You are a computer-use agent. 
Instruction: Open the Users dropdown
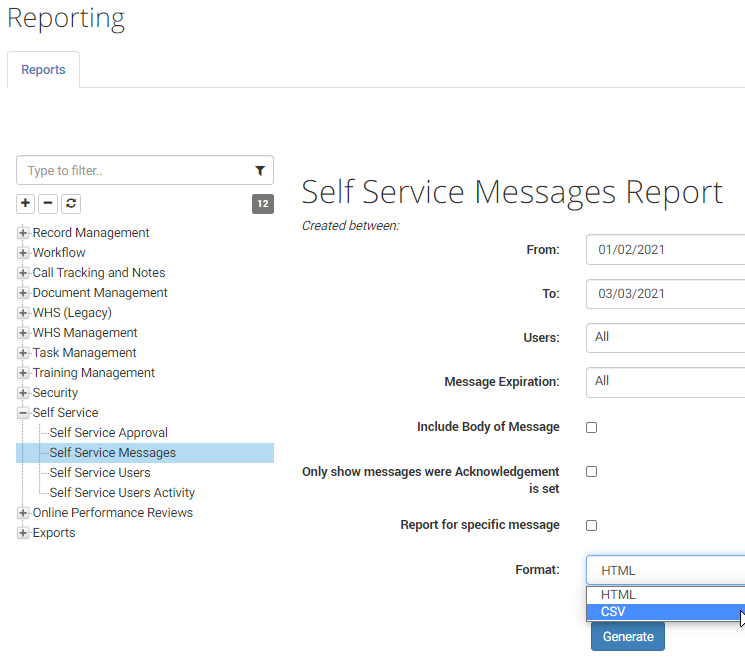665,338
